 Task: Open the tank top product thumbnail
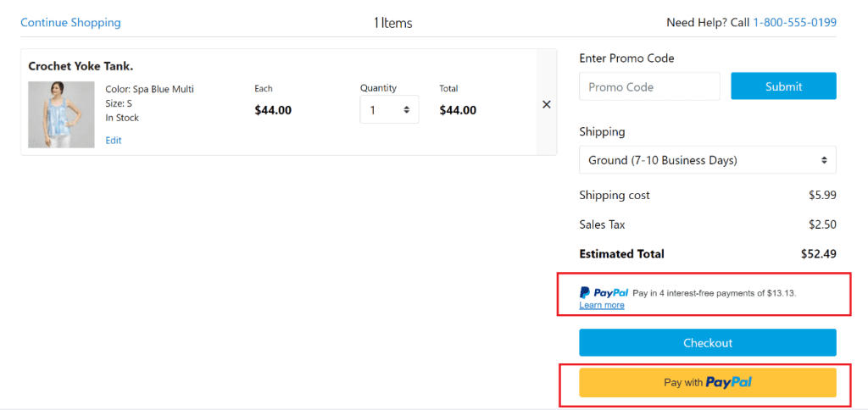[61, 114]
